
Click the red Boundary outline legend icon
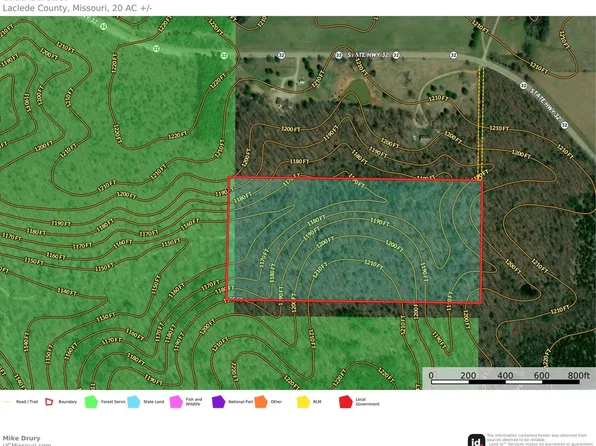(49, 402)
